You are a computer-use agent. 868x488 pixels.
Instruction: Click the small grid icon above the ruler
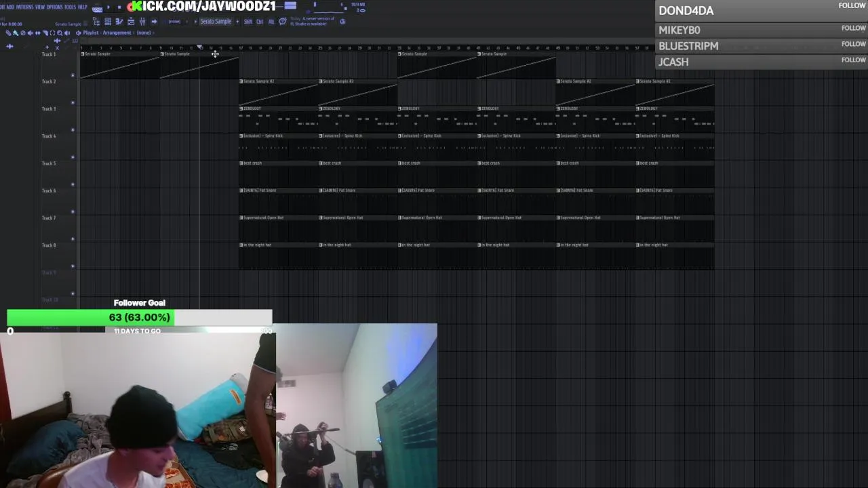coord(75,41)
